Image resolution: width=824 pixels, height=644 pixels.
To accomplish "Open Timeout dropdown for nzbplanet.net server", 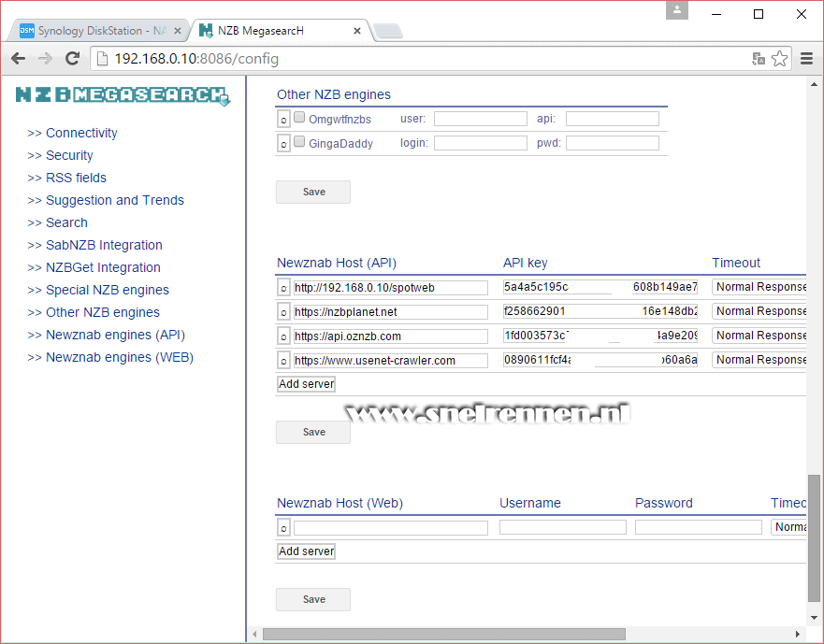I will 759,311.
